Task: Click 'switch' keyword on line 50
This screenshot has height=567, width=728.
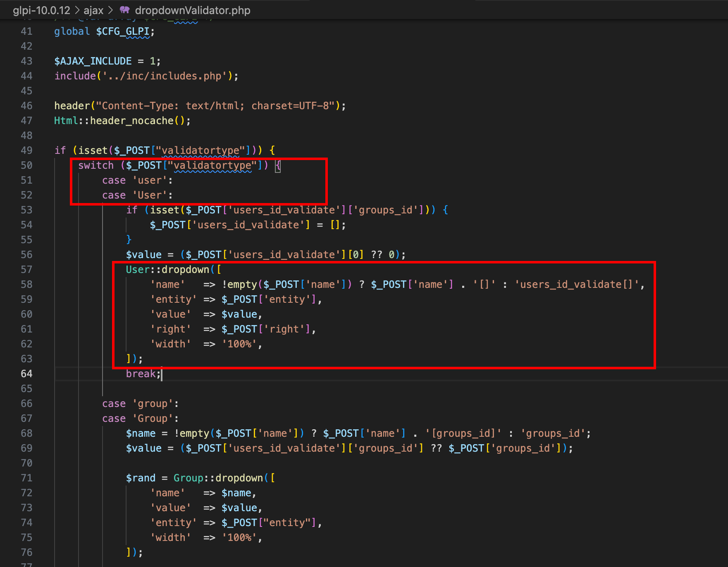Action: [96, 165]
